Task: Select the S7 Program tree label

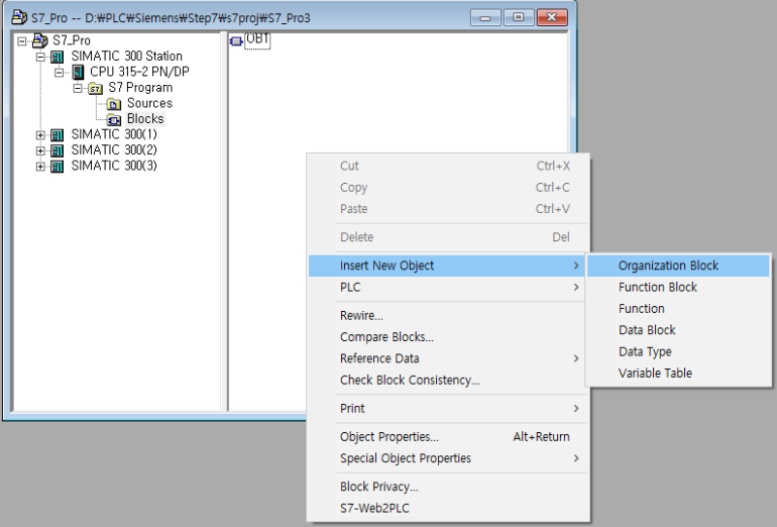Action: pos(140,88)
